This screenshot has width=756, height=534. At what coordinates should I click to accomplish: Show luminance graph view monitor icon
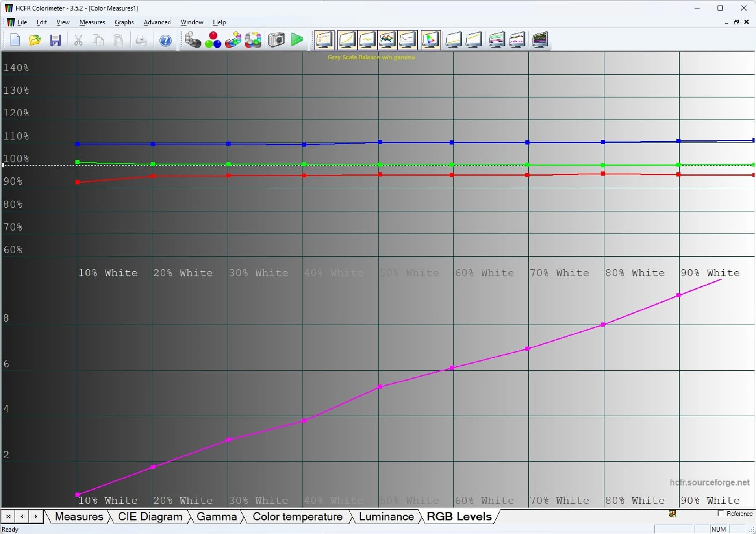point(347,40)
